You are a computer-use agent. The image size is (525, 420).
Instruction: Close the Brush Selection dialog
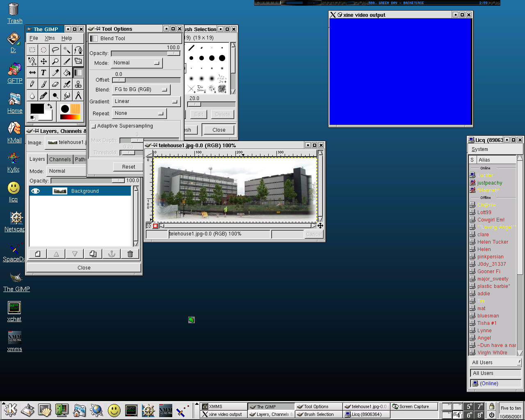[x=219, y=130]
